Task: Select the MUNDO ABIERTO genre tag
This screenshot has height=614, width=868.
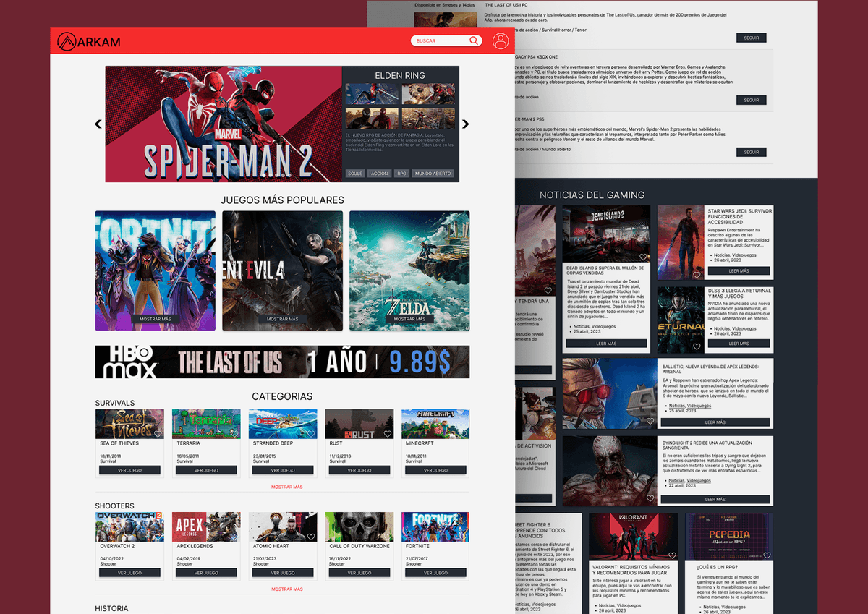Action: tap(433, 173)
